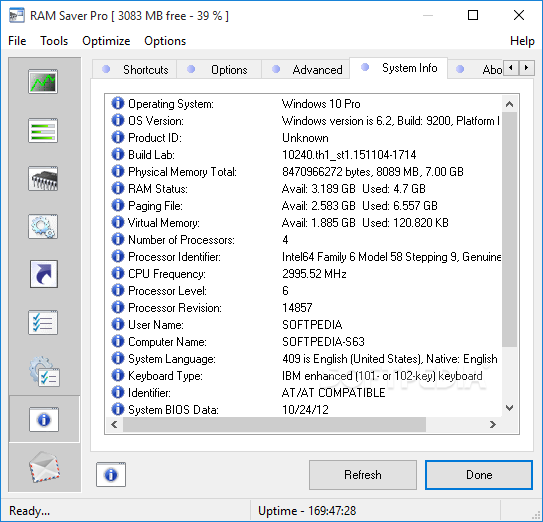
Task: Click the horizontal scroll right arrow
Action: (x=493, y=424)
